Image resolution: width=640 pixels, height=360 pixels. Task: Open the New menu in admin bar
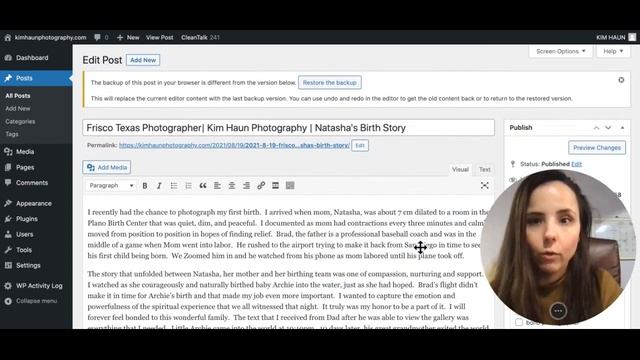coord(128,37)
